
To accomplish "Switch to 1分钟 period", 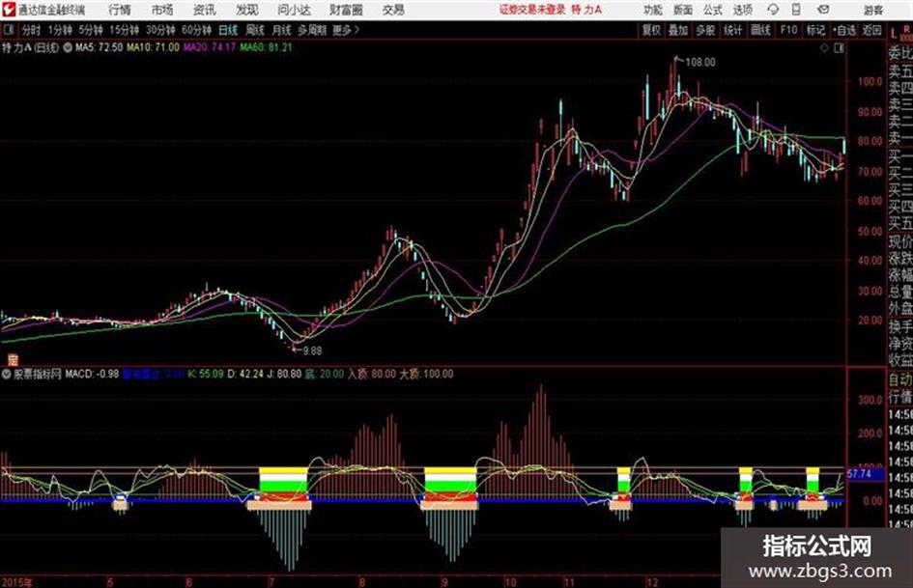I will click(59, 30).
